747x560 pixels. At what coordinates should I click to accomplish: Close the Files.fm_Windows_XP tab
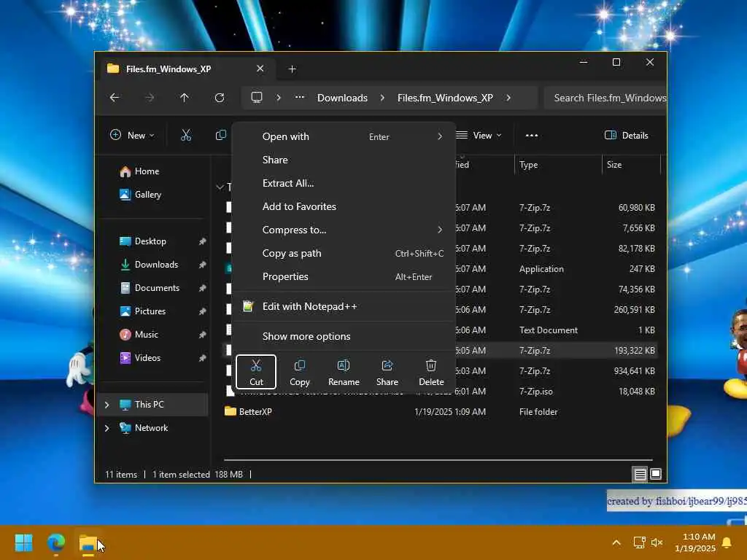click(x=260, y=69)
